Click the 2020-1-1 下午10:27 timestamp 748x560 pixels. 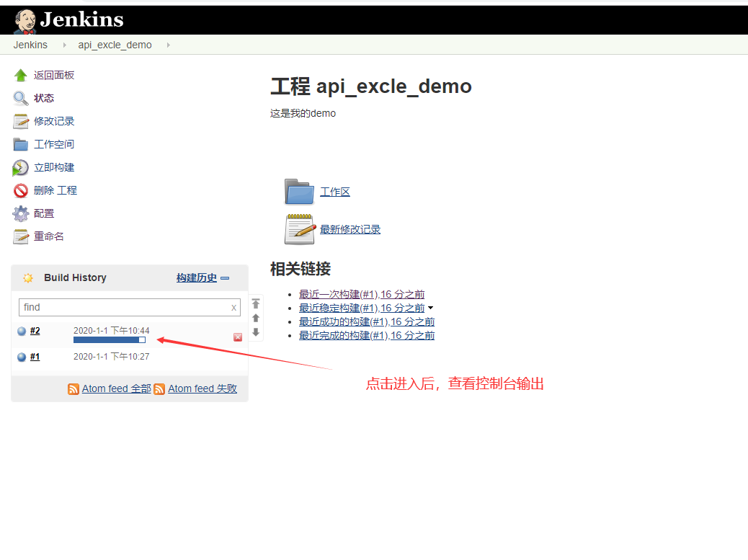(111, 356)
